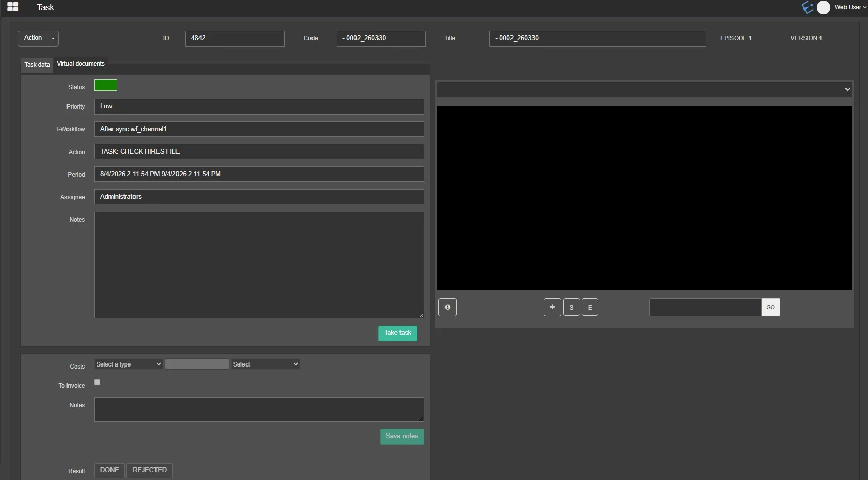
Task: Click the VERSION 1 label
Action: (806, 38)
